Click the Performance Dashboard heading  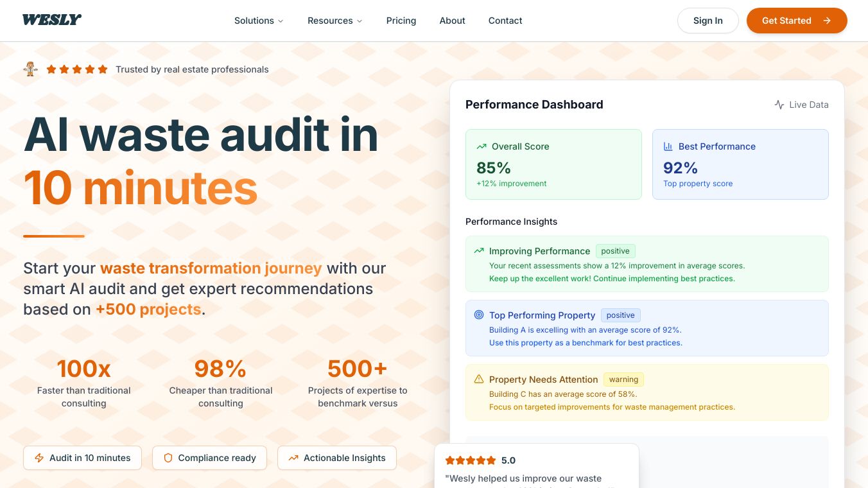(534, 105)
